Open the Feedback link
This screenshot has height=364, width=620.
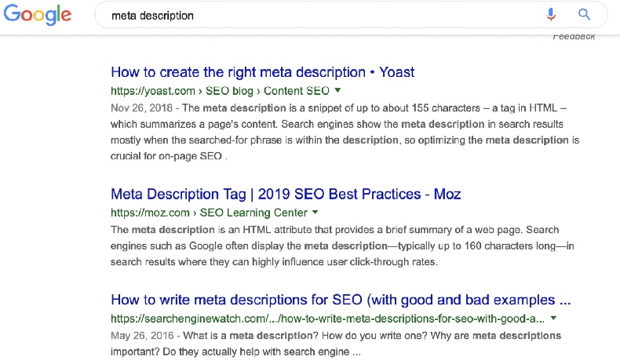[574, 36]
